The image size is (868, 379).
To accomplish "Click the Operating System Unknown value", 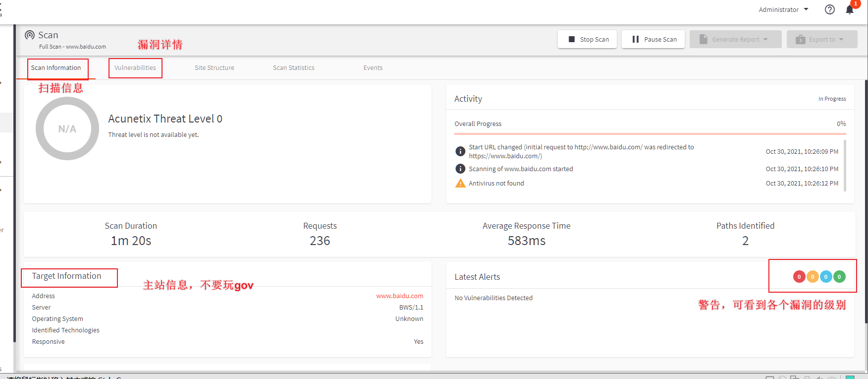I will click(x=409, y=319).
